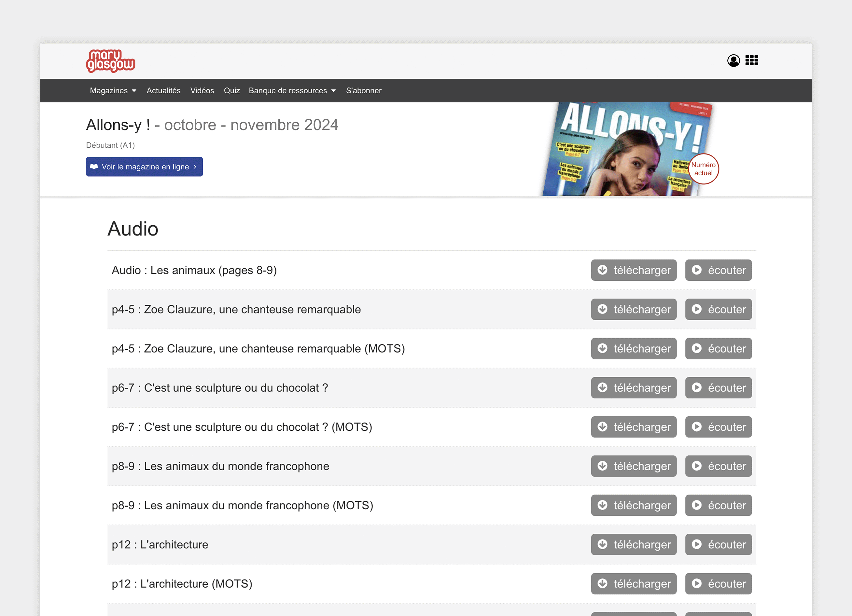Click the Mary Glasgow logo
The height and width of the screenshot is (616, 852).
click(110, 61)
